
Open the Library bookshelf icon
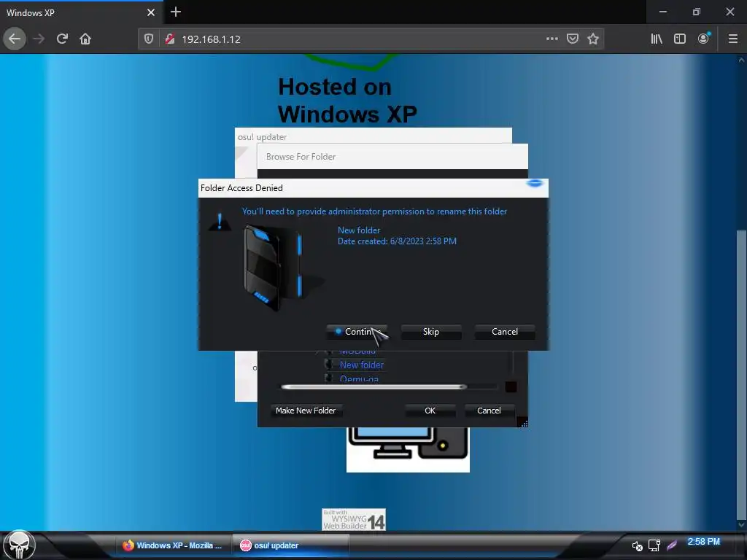(x=657, y=39)
